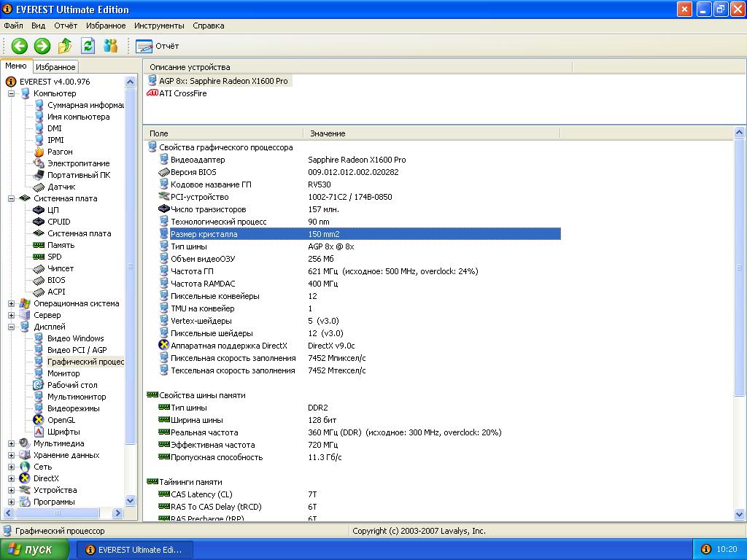This screenshot has height=560, width=747.
Task: Click the green Forward arrow toolbar icon
Action: pos(42,46)
